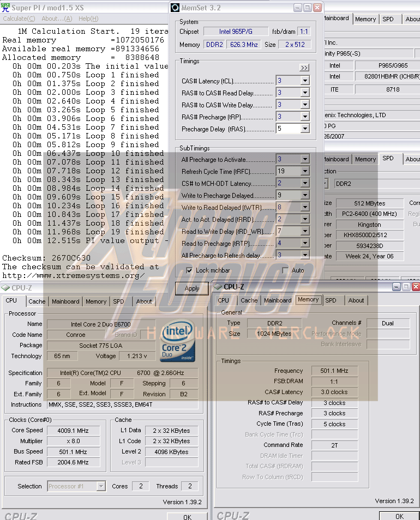Switch to Cache tab in left CPU-Z
The image size is (420, 520).
pyautogui.click(x=37, y=301)
